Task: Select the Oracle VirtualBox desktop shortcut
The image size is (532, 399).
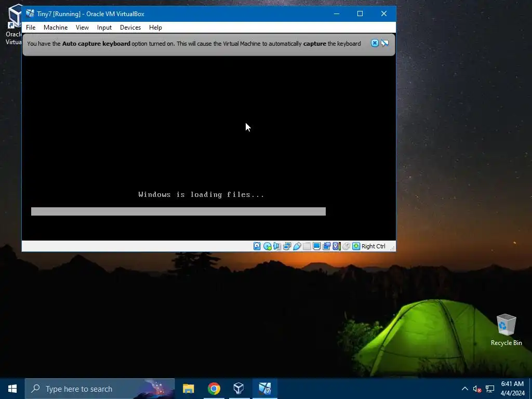Action: [12, 24]
